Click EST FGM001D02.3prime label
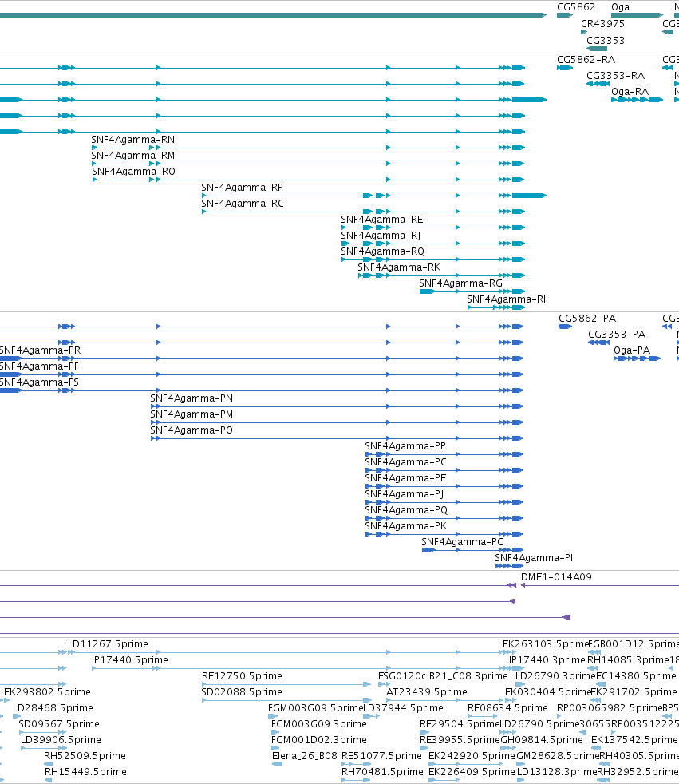 [x=319, y=741]
